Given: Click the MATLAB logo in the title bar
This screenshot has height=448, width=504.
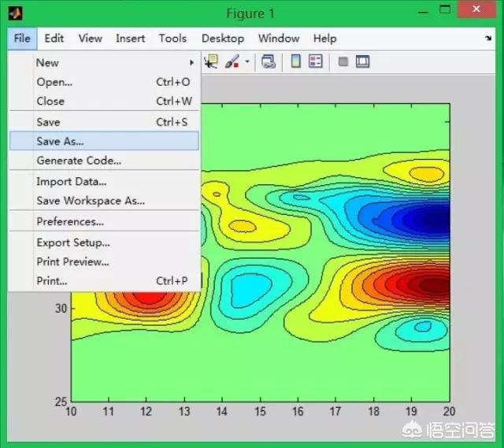Looking at the screenshot, I should [x=15, y=13].
